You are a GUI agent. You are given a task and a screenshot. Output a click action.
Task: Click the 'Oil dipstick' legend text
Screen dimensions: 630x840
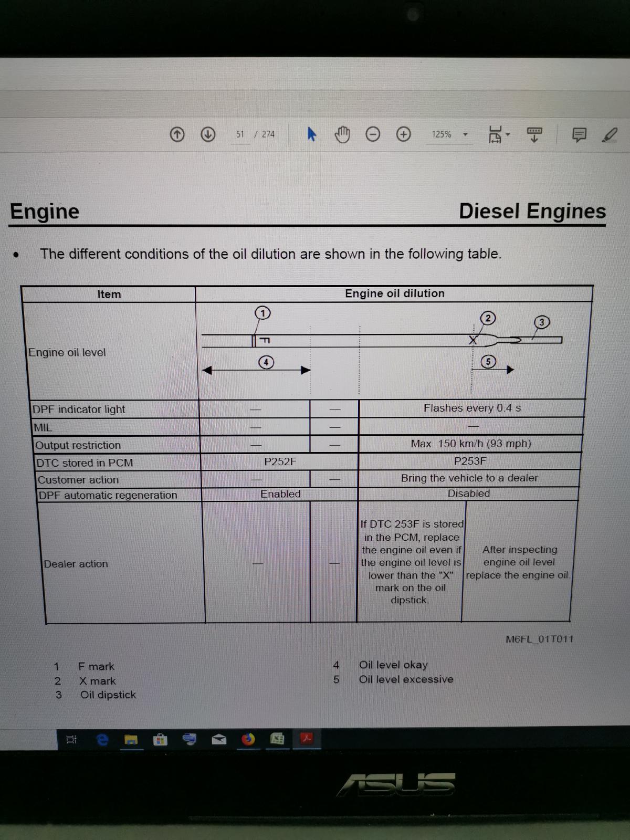point(108,695)
